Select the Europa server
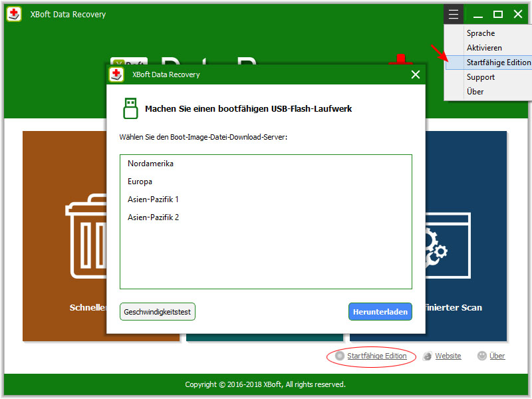This screenshot has width=532, height=399. (x=265, y=182)
